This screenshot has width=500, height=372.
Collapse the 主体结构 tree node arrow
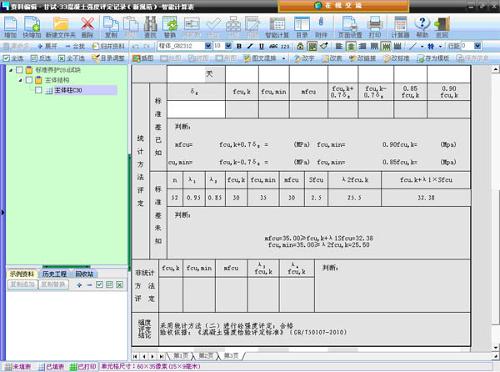click(x=21, y=80)
